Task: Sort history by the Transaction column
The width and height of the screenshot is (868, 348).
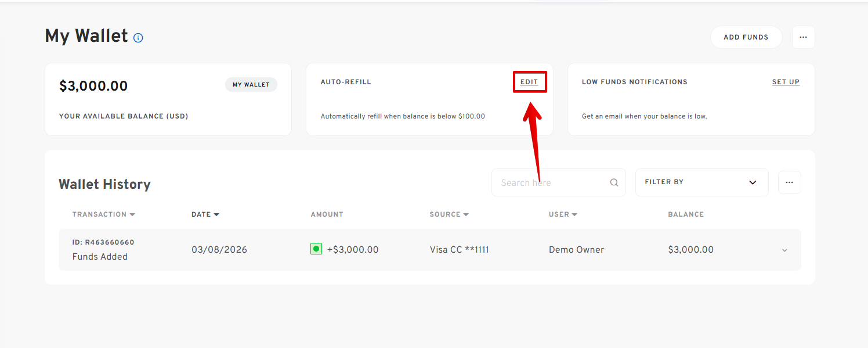Action: pyautogui.click(x=103, y=214)
